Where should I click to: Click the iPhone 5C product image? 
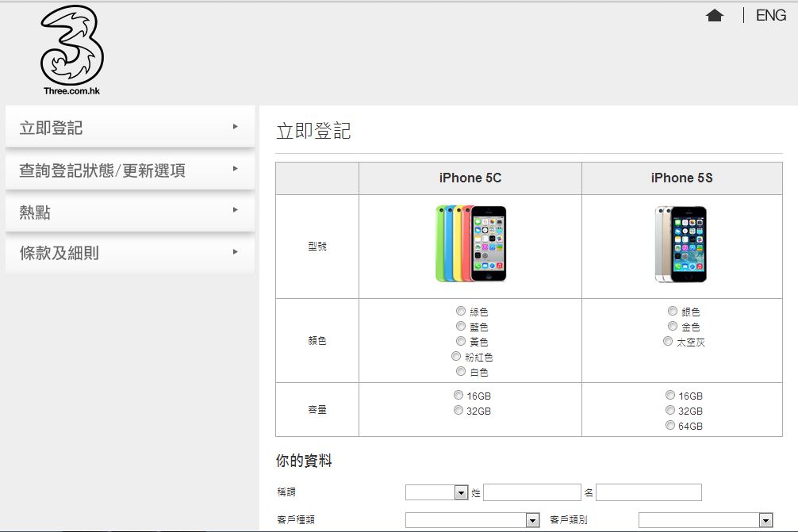pyautogui.click(x=470, y=243)
